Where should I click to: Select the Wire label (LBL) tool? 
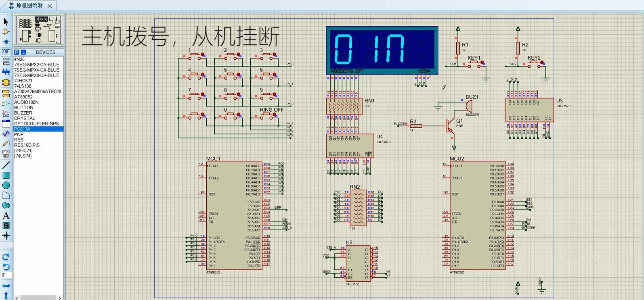(x=6, y=52)
